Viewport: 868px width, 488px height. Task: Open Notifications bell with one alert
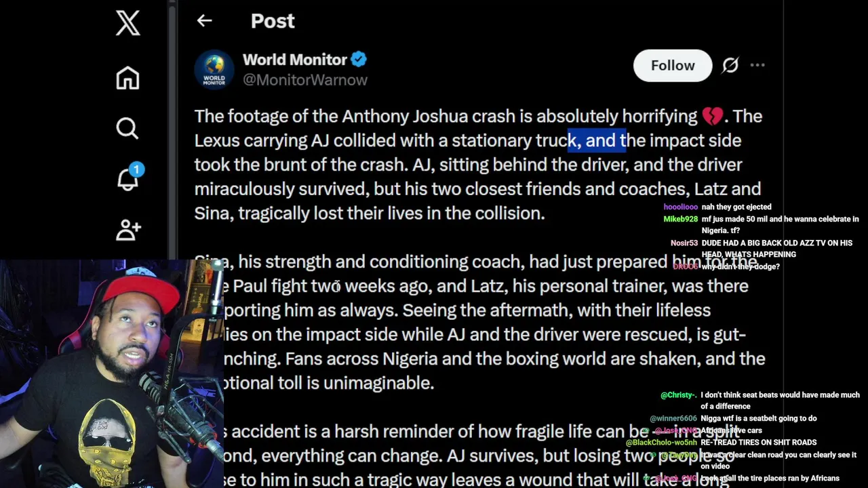point(128,178)
